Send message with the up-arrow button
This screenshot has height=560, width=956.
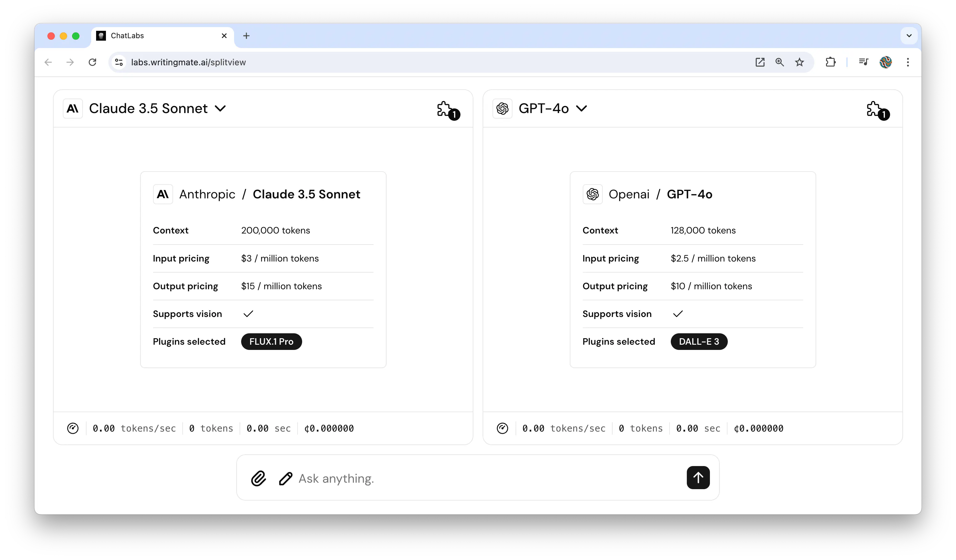(x=698, y=478)
